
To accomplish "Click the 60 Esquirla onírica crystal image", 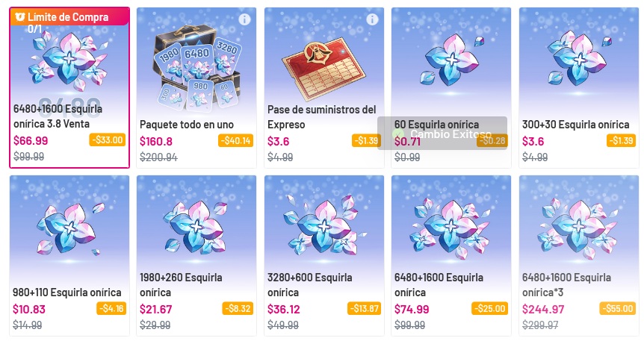I will coord(451,60).
